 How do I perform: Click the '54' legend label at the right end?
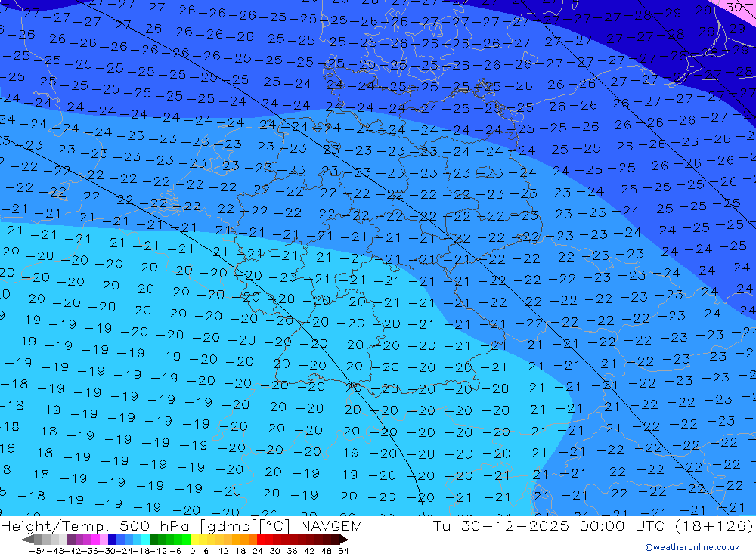tap(344, 551)
